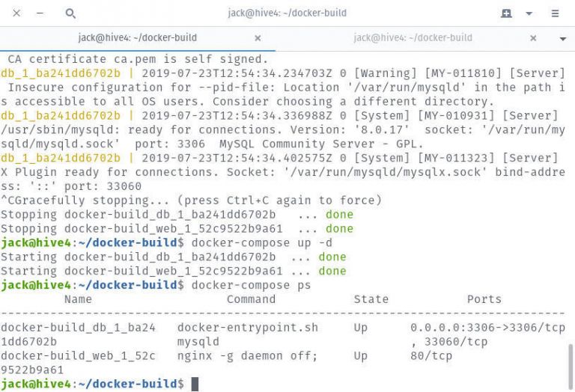Open the hamburger menu icon
This screenshot has height=392, width=575.
tap(555, 13)
